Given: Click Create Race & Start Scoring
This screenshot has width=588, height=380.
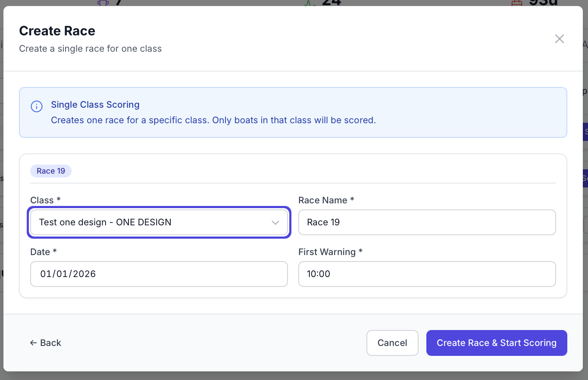Looking at the screenshot, I should tap(496, 343).
